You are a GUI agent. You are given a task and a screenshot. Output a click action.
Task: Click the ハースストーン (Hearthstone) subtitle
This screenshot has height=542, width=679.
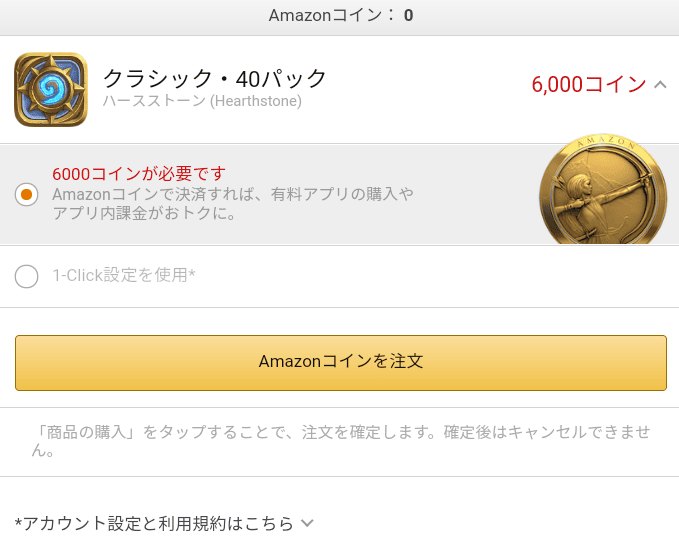point(201,101)
